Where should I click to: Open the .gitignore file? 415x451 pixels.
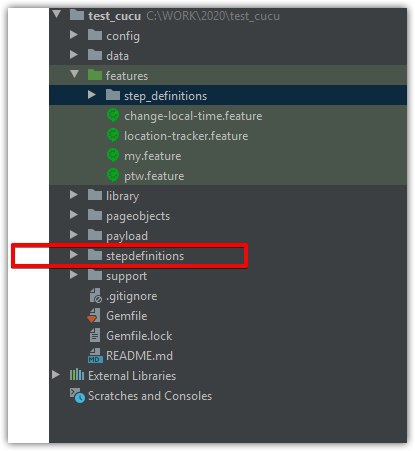pyautogui.click(x=132, y=296)
